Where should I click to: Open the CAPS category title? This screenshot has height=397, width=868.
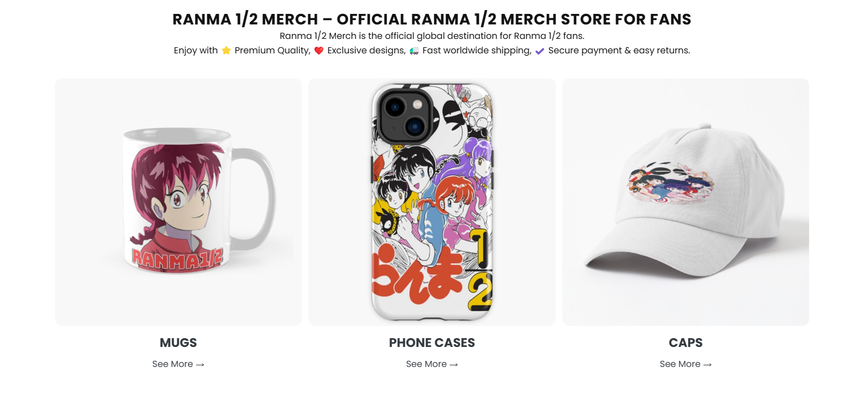(685, 343)
